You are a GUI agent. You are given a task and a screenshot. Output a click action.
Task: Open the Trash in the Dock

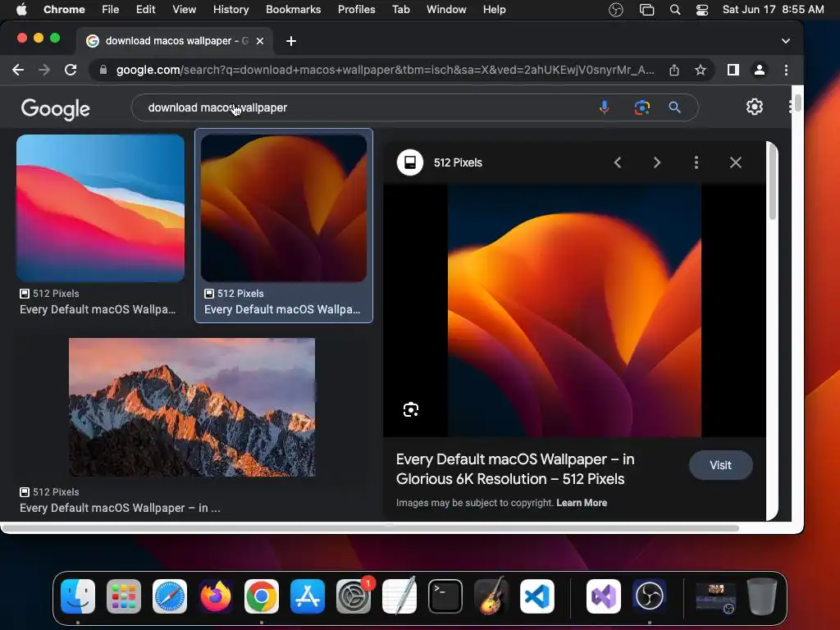pyautogui.click(x=762, y=596)
